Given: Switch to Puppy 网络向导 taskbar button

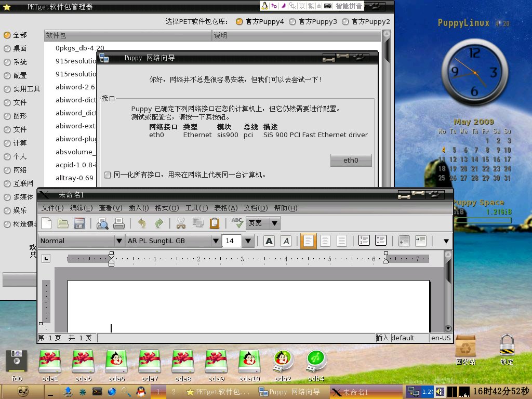Looking at the screenshot, I should [x=289, y=392].
